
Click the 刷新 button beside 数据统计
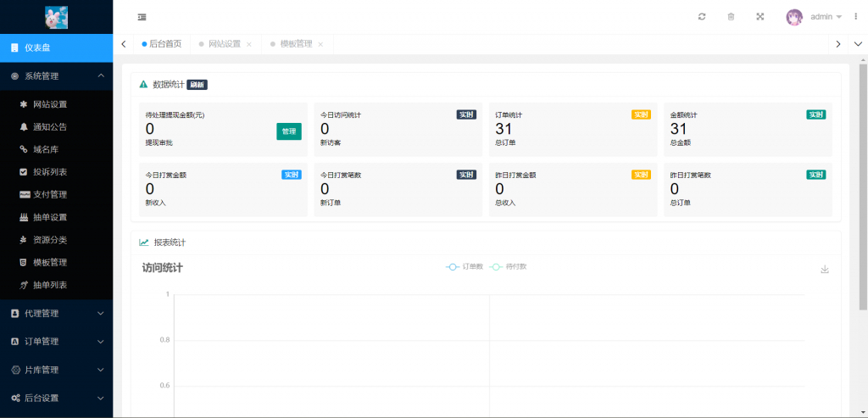tap(197, 85)
